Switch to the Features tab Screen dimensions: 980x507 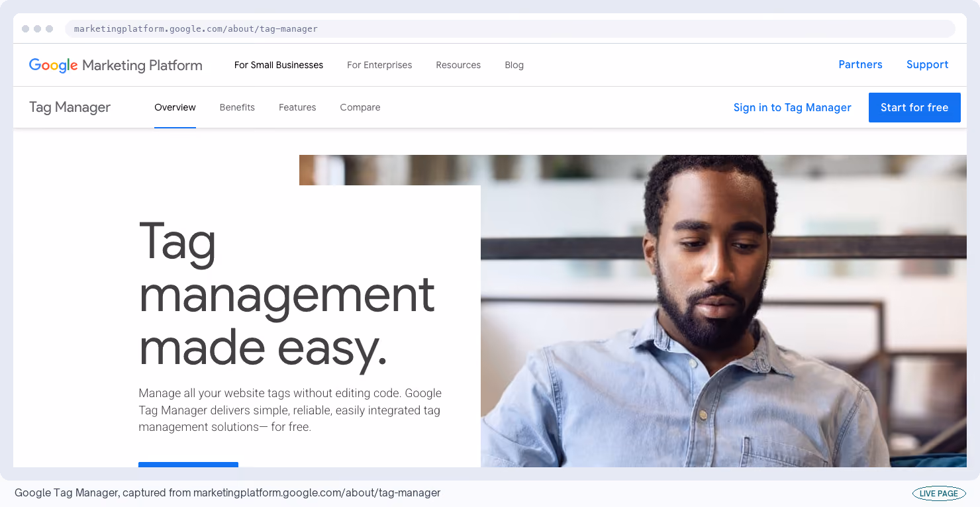pyautogui.click(x=297, y=107)
